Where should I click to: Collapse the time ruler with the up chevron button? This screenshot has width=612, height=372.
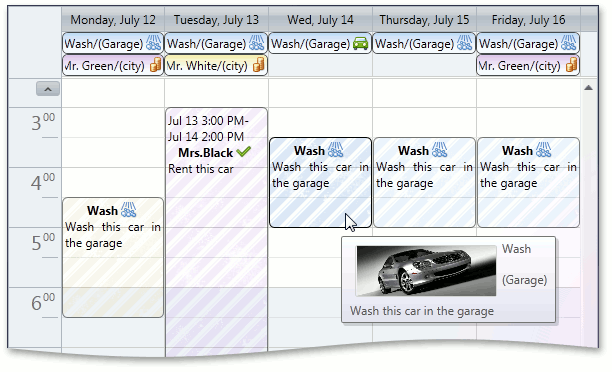(x=48, y=89)
